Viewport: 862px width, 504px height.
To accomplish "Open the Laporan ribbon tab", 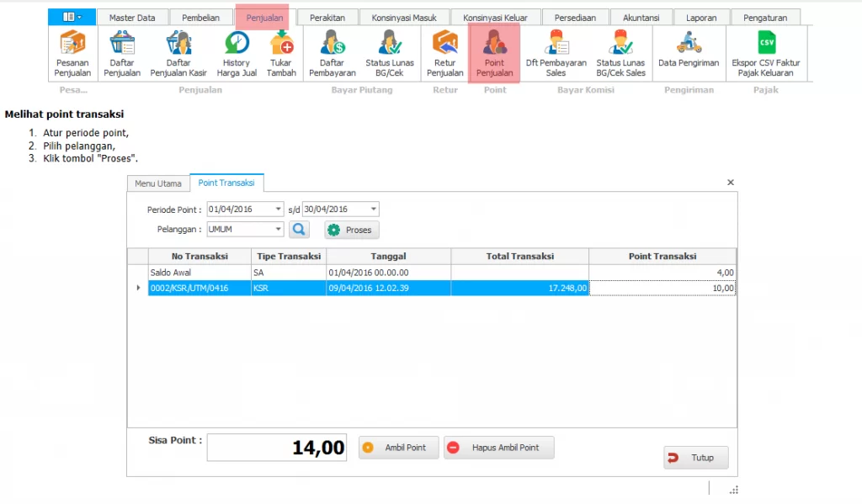I will click(701, 18).
